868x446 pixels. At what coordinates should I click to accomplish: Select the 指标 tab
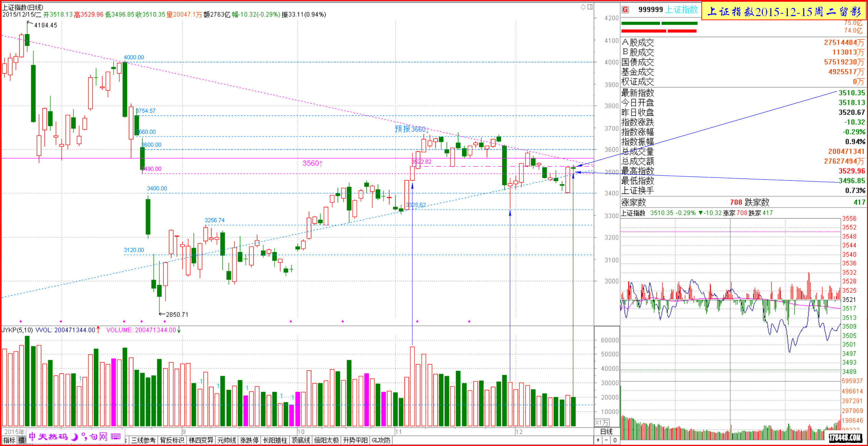(9, 441)
